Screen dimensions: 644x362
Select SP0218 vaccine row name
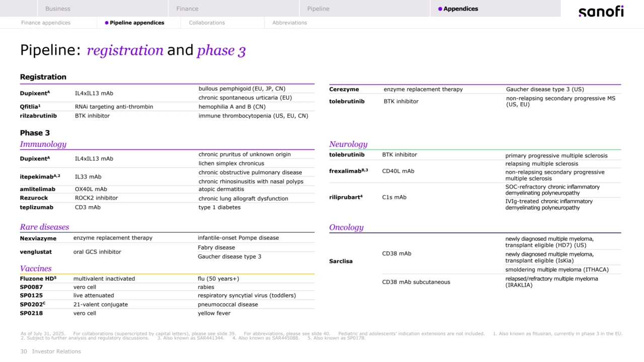point(31,313)
